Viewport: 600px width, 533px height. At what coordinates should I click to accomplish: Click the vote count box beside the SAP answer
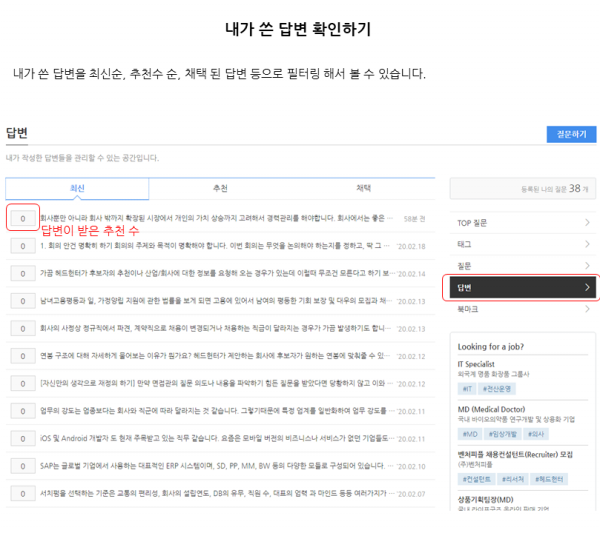[22, 466]
